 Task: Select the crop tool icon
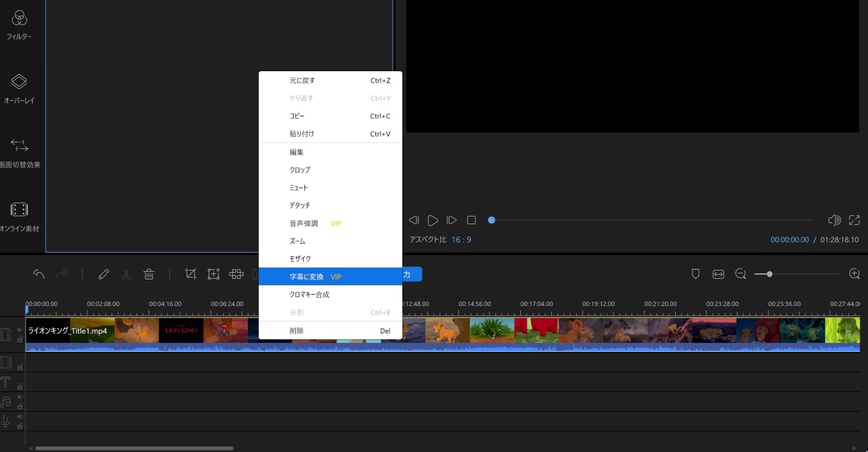[190, 274]
